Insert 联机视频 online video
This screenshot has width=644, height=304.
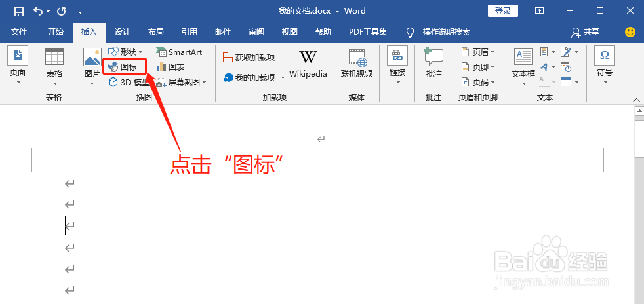pyautogui.click(x=357, y=64)
